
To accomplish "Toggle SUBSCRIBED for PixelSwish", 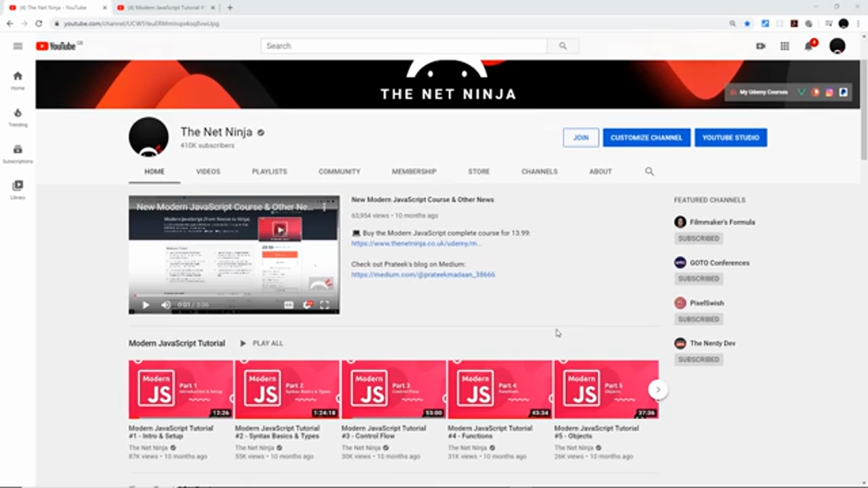I will (x=698, y=319).
